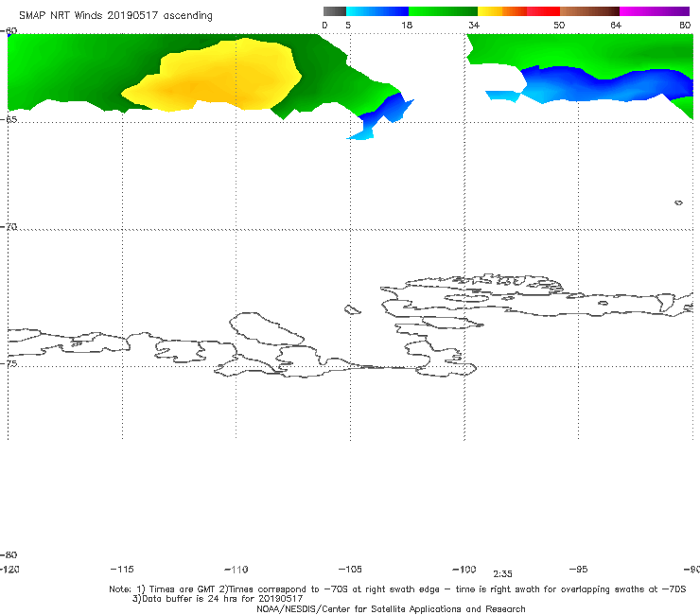Select the green segment of the color bar

click(443, 11)
